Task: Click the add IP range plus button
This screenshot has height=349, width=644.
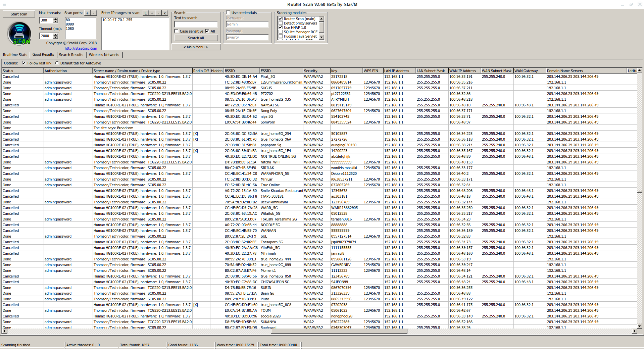Action: [x=152, y=13]
